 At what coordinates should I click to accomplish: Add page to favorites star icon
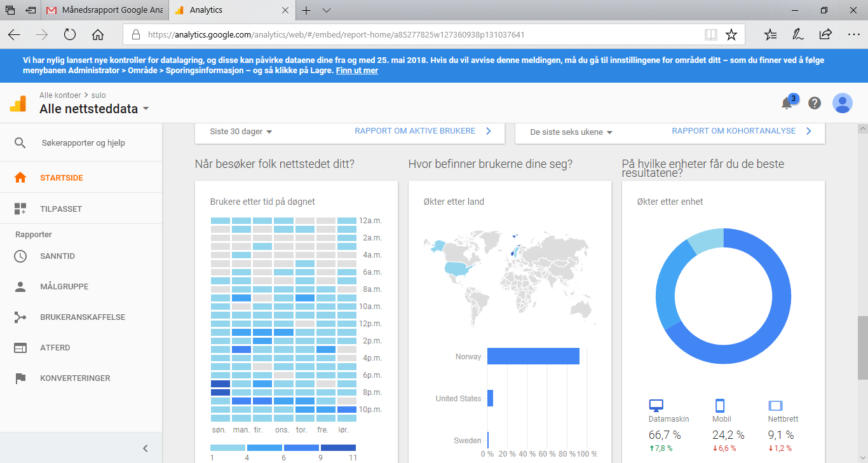tap(731, 34)
